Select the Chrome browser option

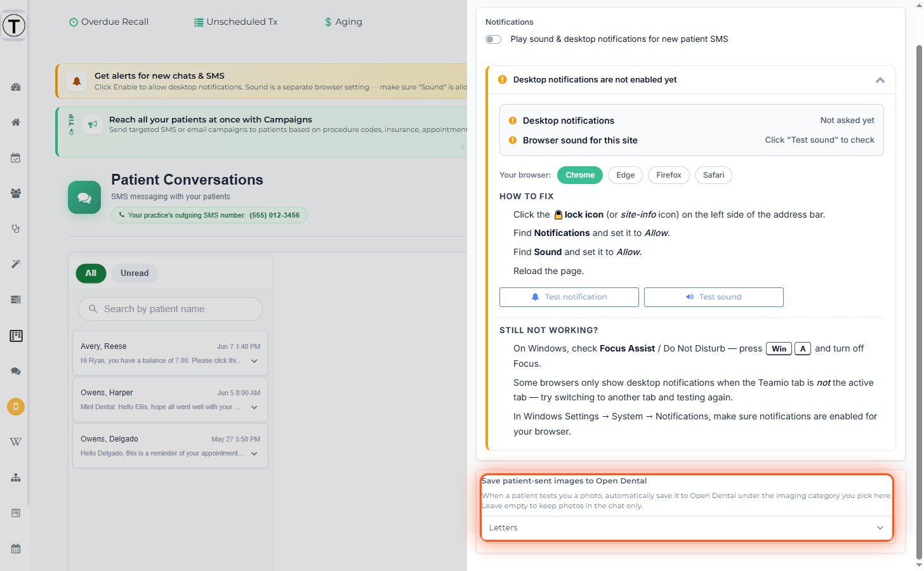click(x=580, y=175)
